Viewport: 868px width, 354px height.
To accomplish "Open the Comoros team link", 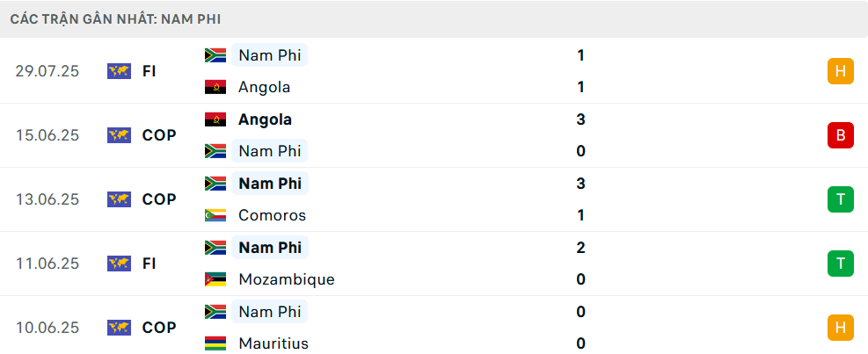I will point(273,215).
